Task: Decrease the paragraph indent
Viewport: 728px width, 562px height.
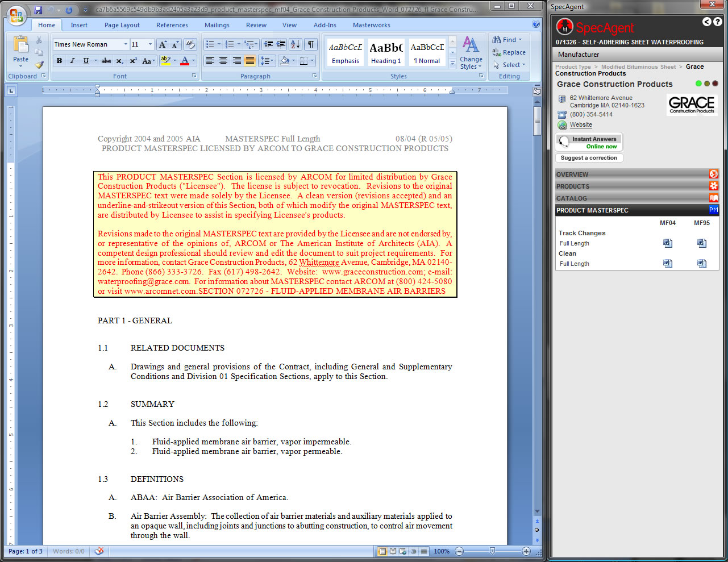Action: [x=268, y=44]
